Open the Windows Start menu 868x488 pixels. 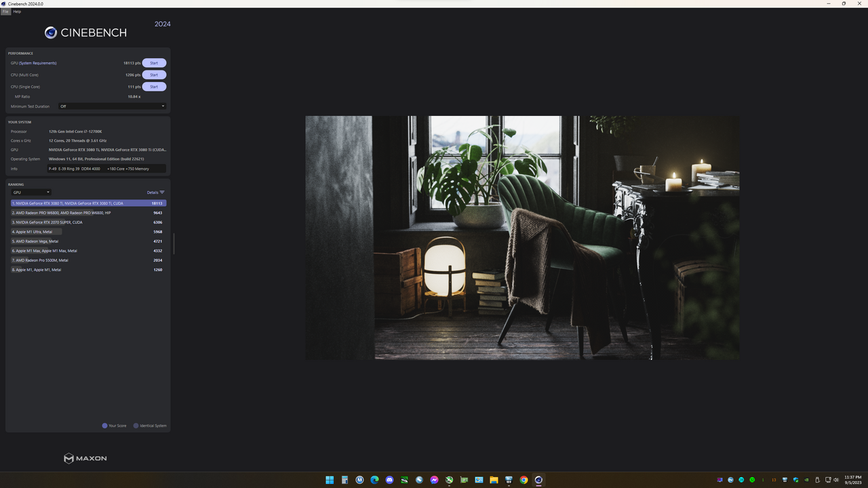click(330, 480)
